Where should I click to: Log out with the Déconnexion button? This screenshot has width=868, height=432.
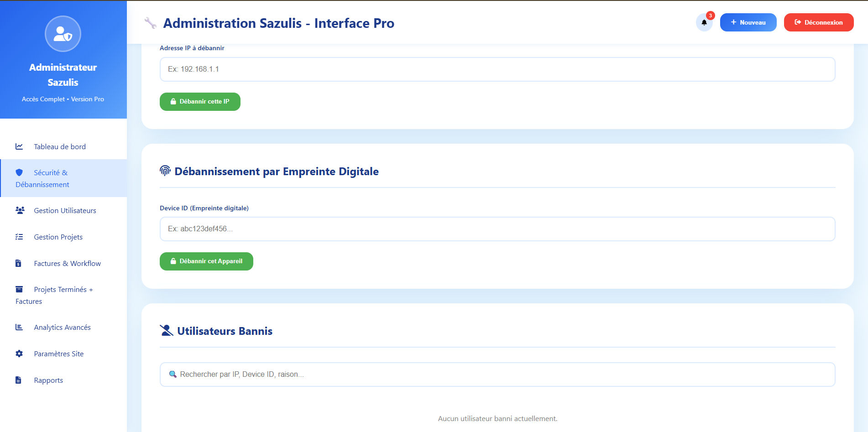(x=818, y=22)
